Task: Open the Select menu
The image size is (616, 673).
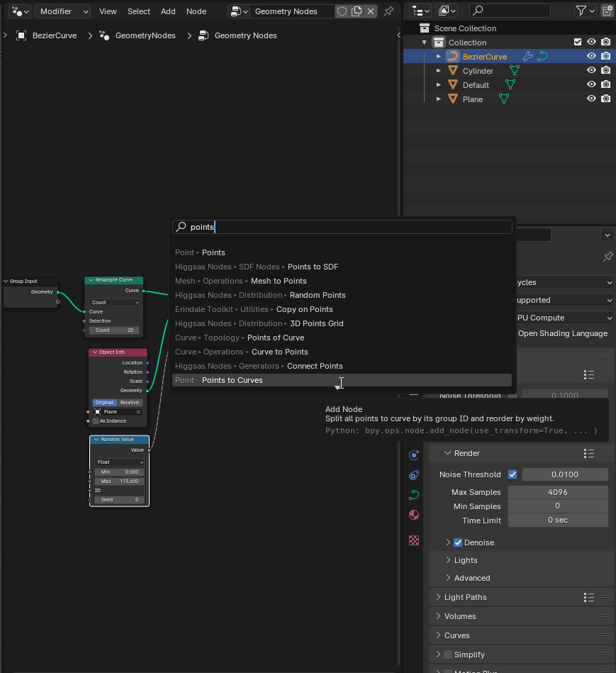Action: (x=138, y=11)
